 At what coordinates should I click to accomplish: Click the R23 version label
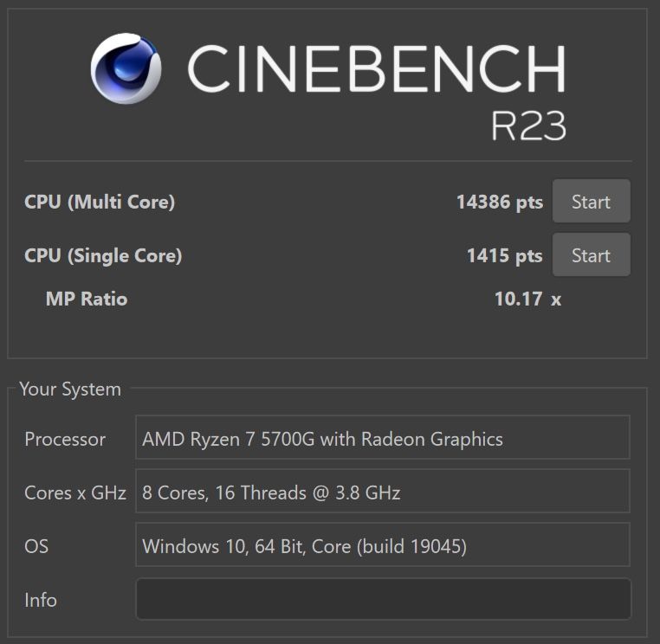tap(528, 126)
